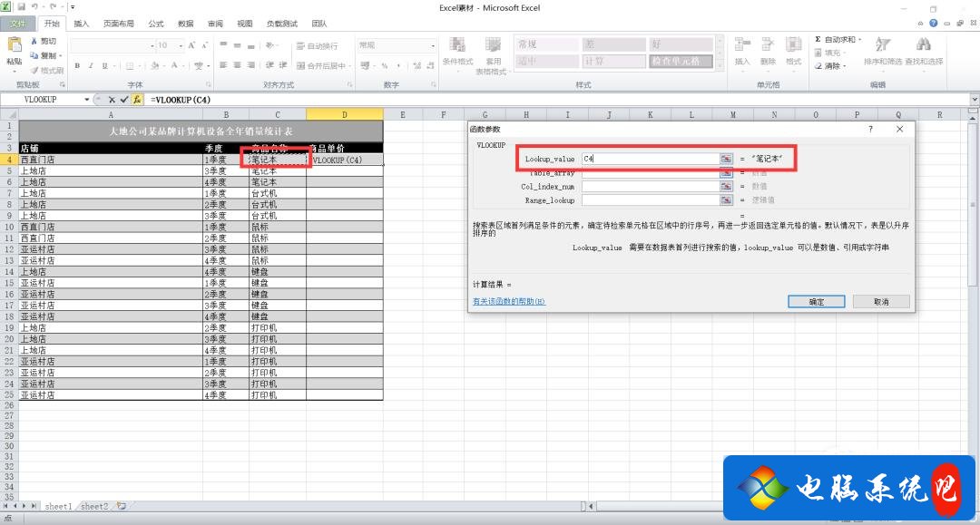
Task: Click Save icon in quick access toolbar
Action: pyautogui.click(x=21, y=7)
